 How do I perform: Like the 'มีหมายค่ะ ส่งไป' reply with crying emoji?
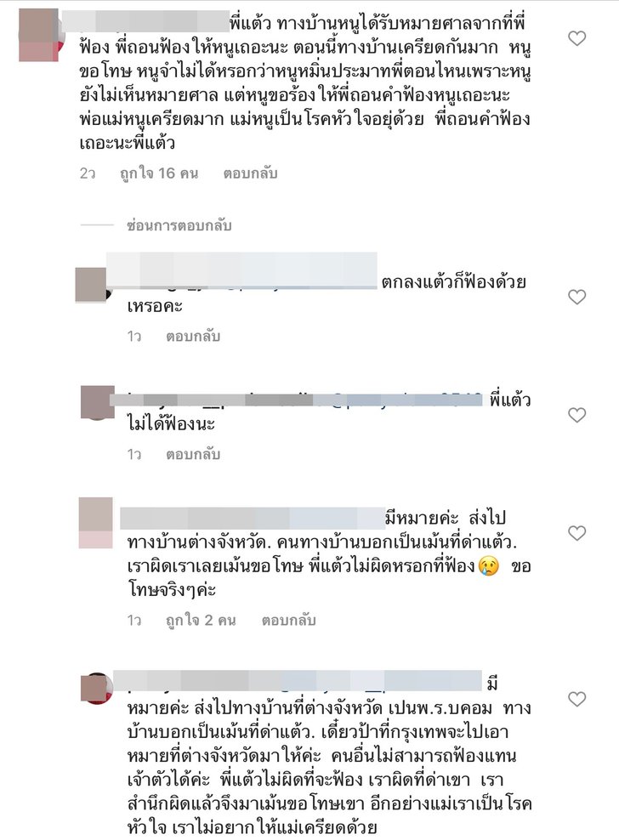pyautogui.click(x=576, y=533)
